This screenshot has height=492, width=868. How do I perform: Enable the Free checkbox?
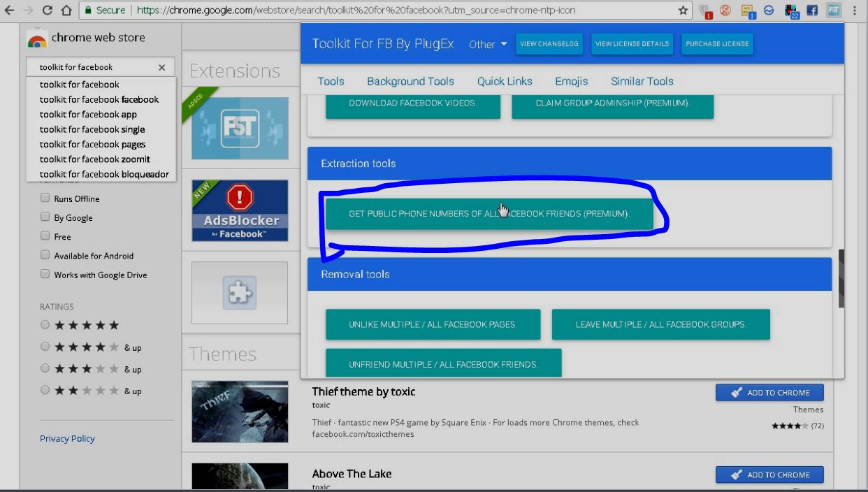pos(45,236)
